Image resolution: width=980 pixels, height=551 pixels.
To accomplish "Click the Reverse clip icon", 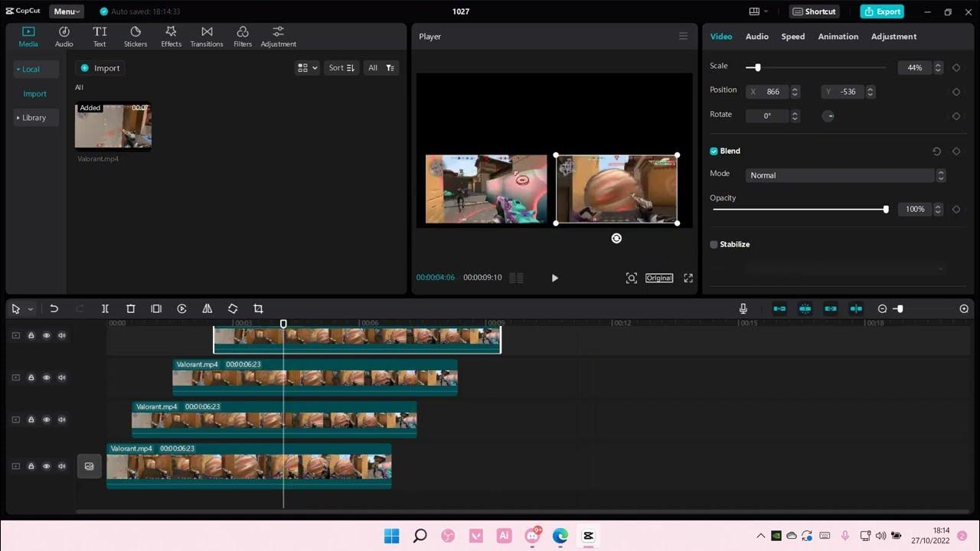I will tap(181, 308).
